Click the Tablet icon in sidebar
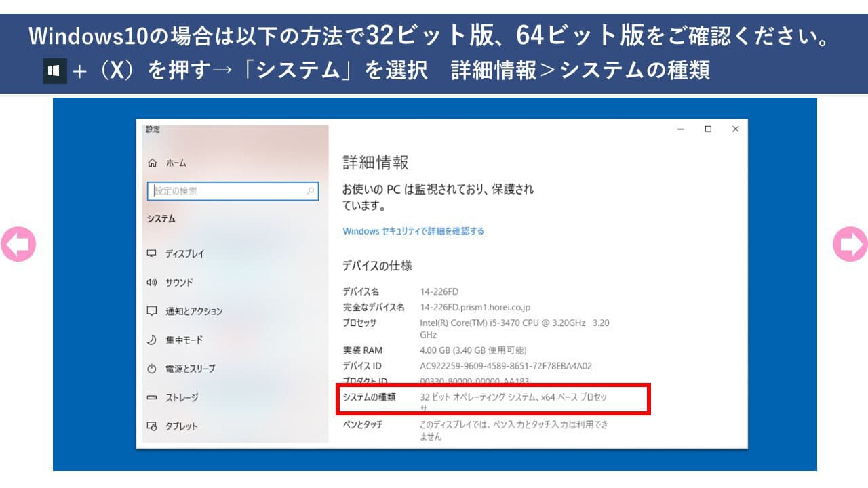 click(x=152, y=426)
